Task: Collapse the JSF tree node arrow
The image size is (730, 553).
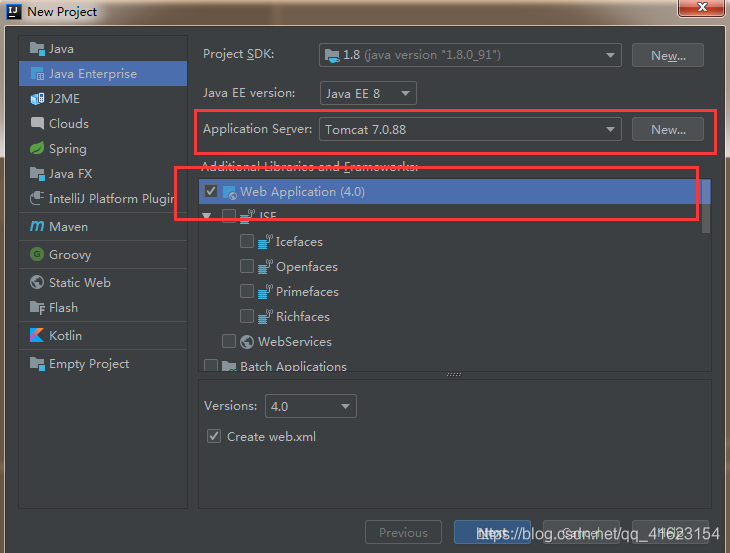Action: (207, 216)
